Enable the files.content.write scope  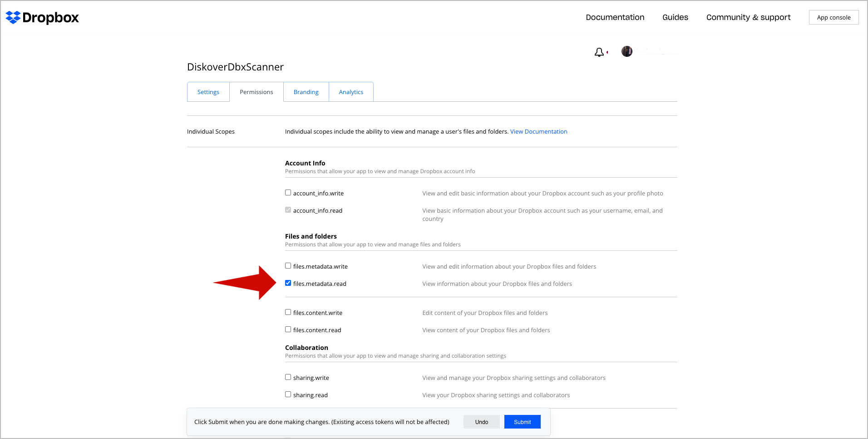point(288,312)
